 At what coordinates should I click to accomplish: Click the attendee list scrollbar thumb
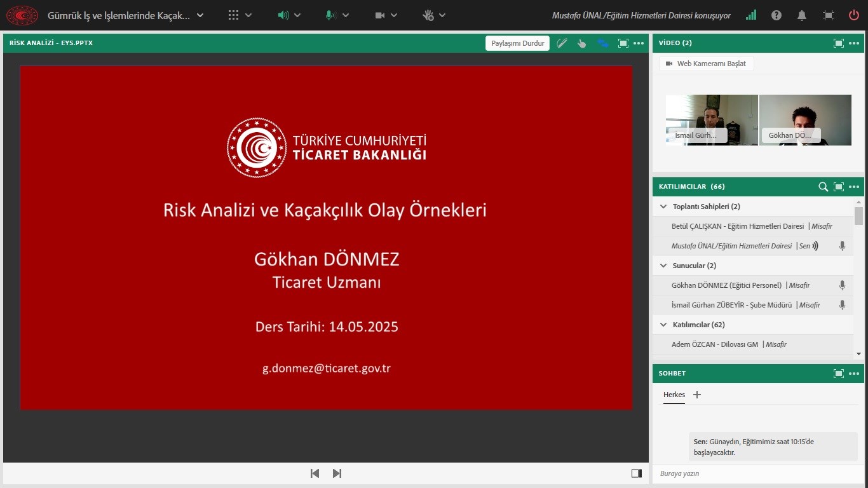858,216
